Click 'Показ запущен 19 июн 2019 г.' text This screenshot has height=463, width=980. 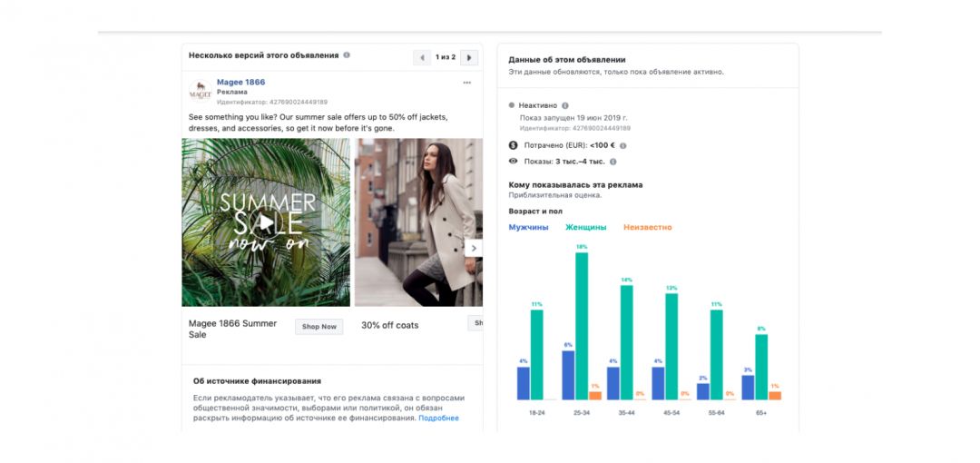[573, 117]
